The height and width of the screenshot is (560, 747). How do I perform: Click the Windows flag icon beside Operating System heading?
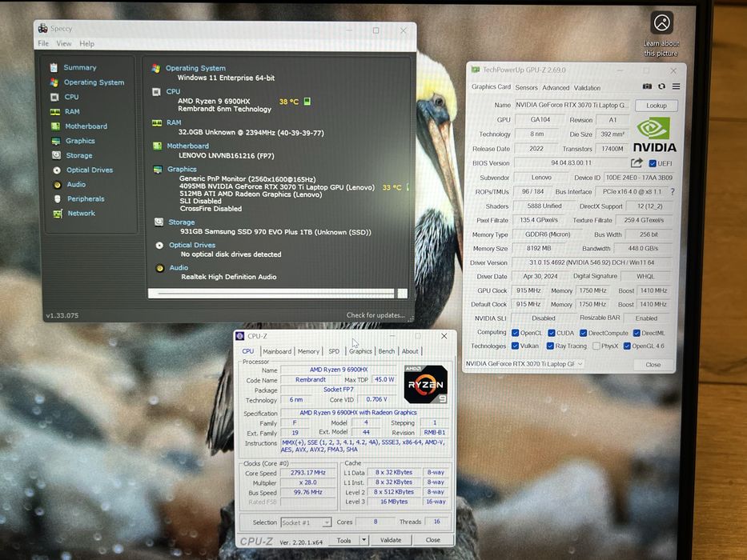(x=156, y=68)
